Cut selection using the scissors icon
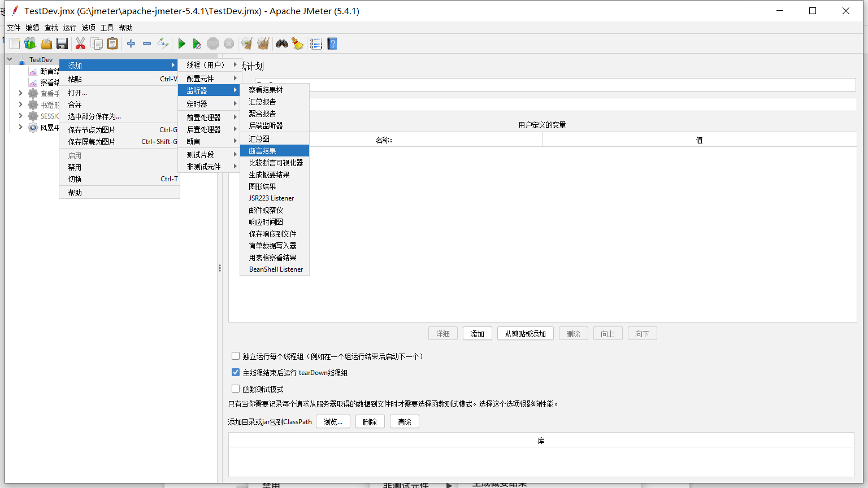The width and height of the screenshot is (868, 488). 80,43
